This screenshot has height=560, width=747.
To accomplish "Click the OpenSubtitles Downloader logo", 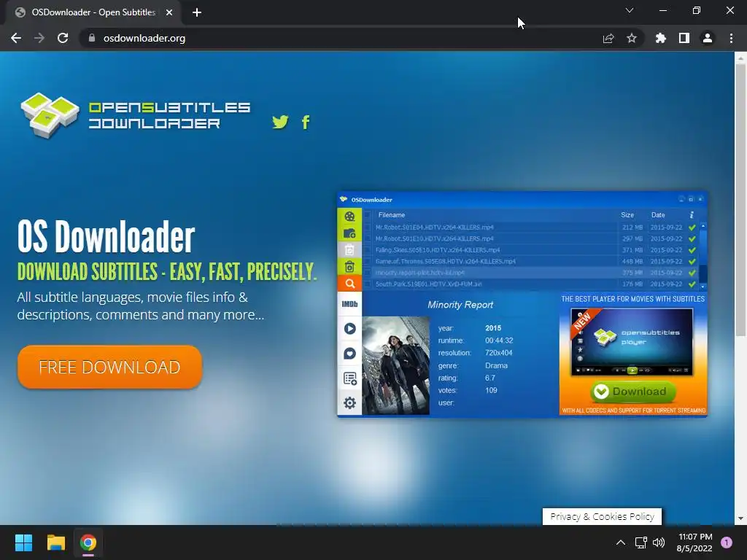I will click(x=135, y=116).
